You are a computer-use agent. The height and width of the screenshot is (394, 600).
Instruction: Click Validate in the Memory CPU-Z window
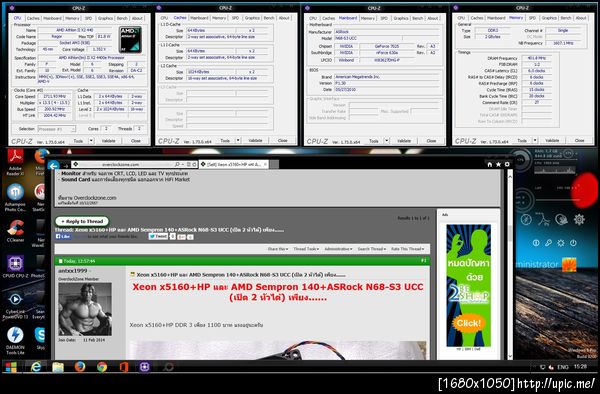(552, 140)
